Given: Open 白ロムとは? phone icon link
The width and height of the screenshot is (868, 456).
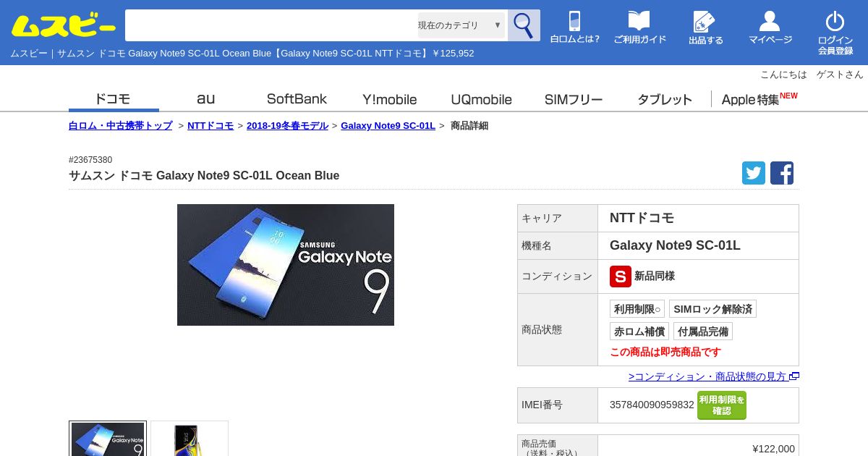Looking at the screenshot, I should [x=574, y=28].
